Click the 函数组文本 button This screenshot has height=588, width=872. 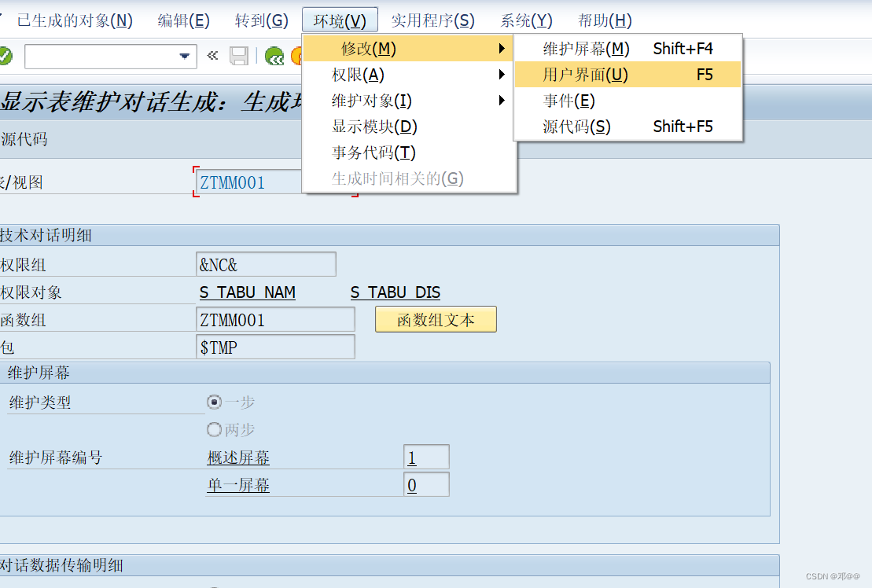coord(436,320)
